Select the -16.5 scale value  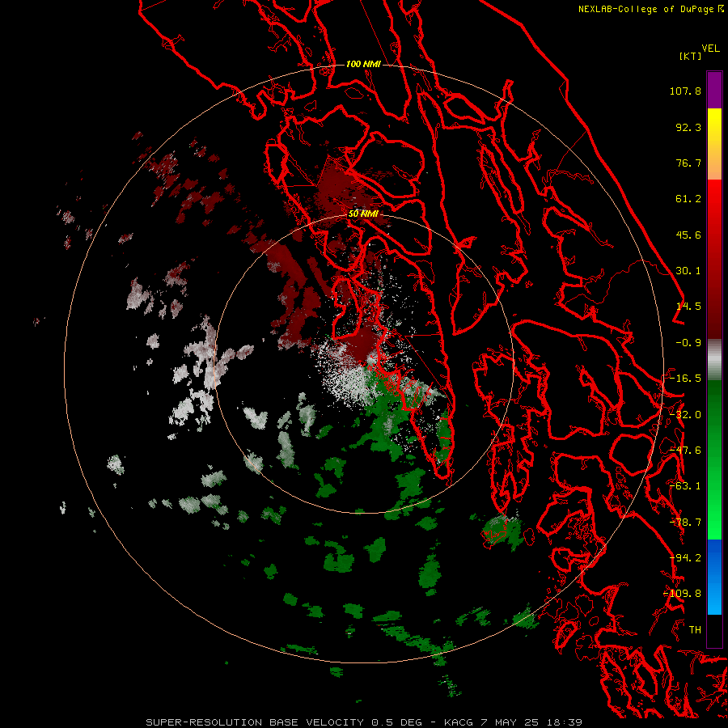tap(685, 379)
